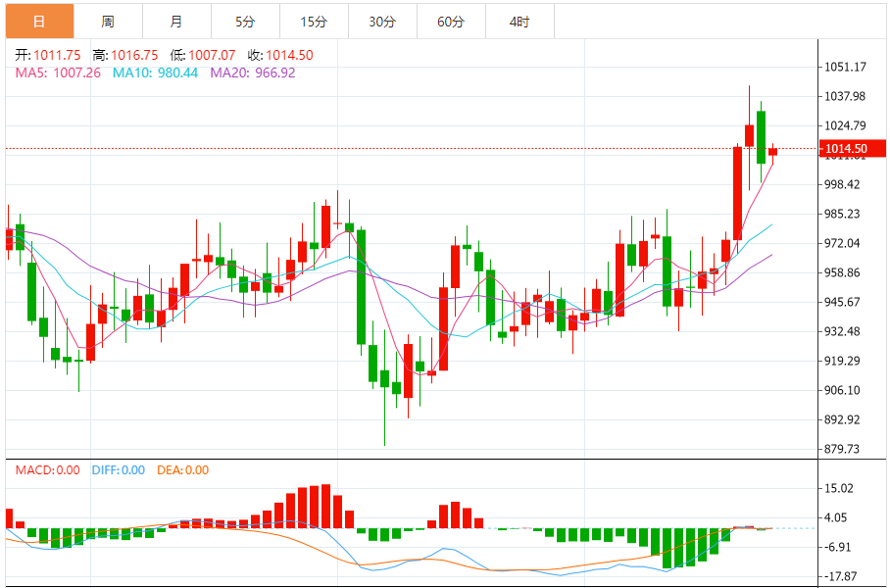Click the large green candle after the mid-chart peak
Viewport: 890px width, 588px height.
pos(361,286)
